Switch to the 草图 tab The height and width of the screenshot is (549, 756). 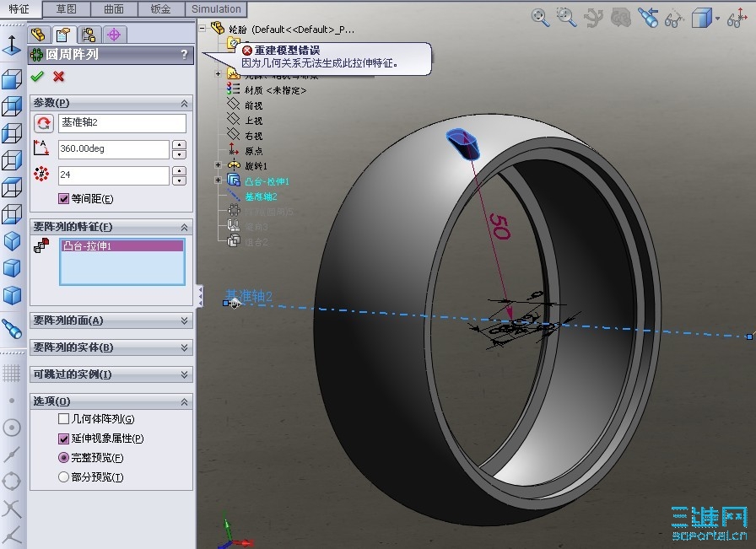(66, 9)
